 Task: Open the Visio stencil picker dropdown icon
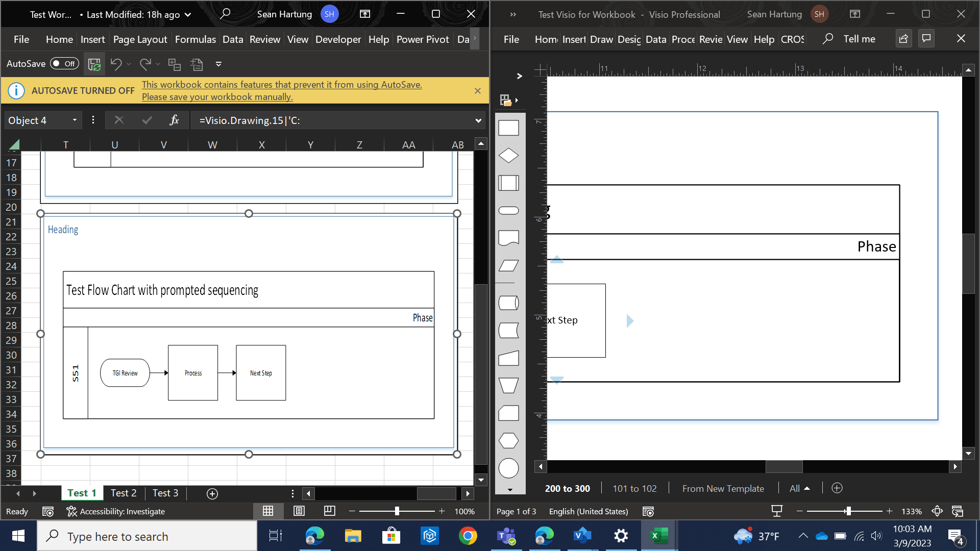508,100
